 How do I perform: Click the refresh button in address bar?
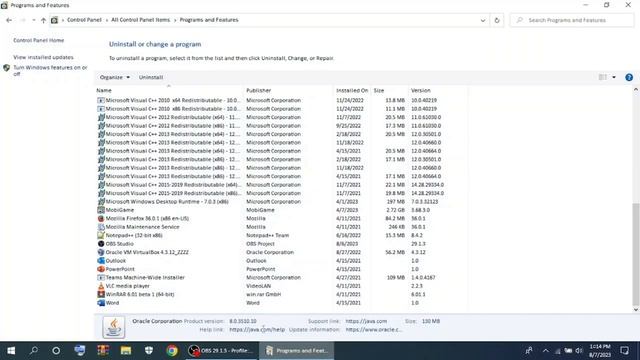pyautogui.click(x=497, y=20)
